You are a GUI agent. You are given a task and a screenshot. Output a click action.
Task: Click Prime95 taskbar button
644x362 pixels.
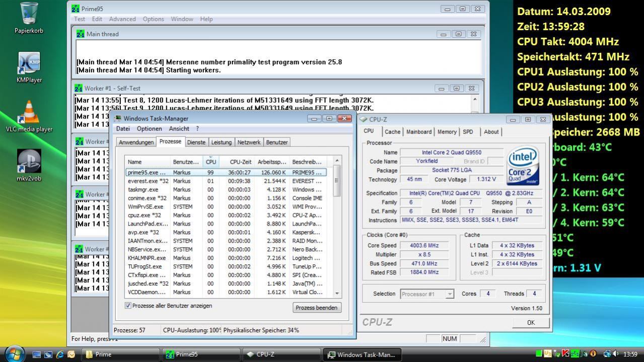(x=200, y=354)
